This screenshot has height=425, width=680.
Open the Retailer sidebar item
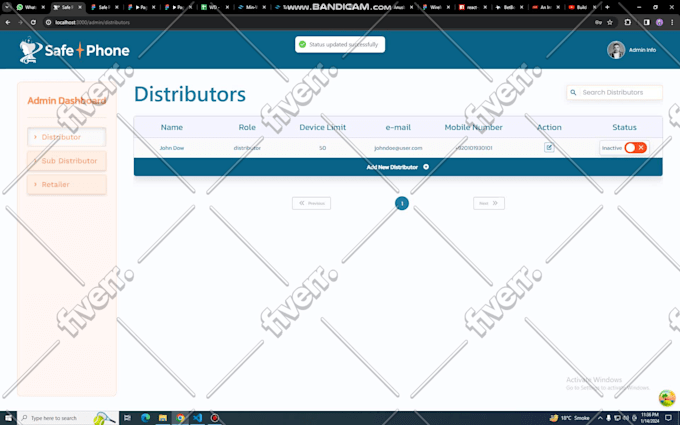click(66, 184)
